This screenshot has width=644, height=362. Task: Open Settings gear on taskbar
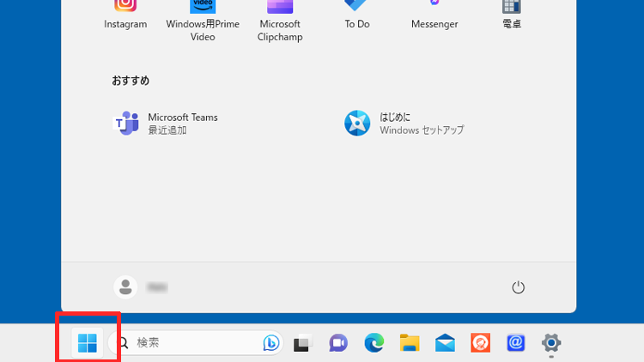point(551,343)
